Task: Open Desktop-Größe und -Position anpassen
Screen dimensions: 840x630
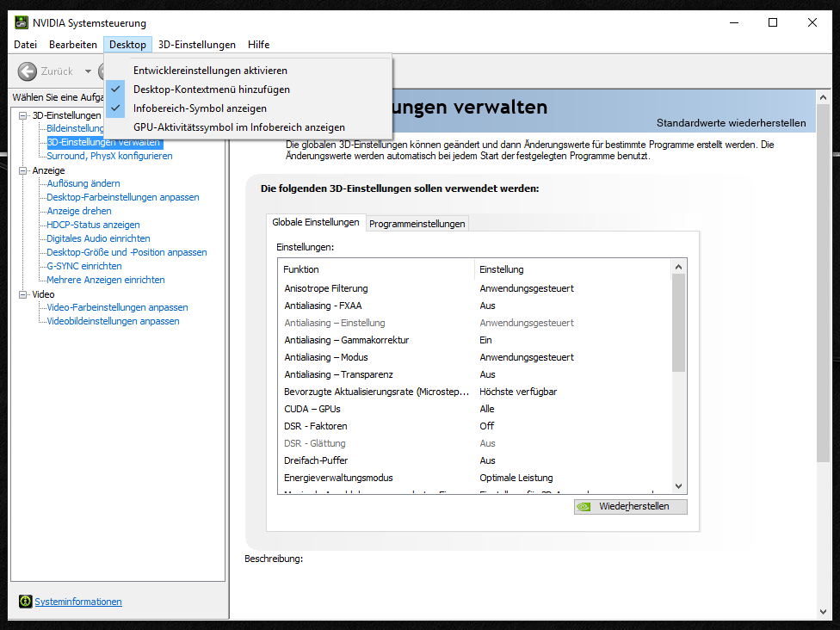Action: coord(127,252)
